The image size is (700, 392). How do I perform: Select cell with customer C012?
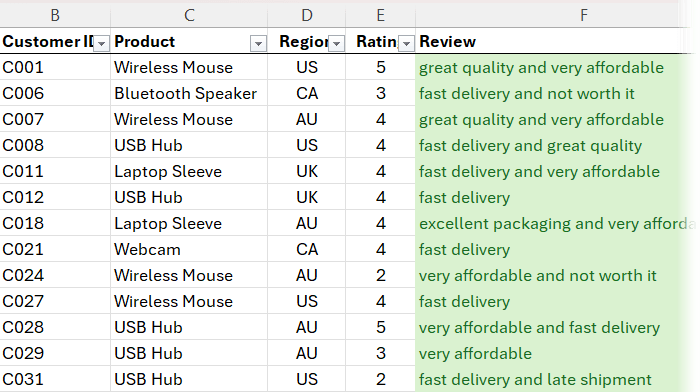coord(55,197)
